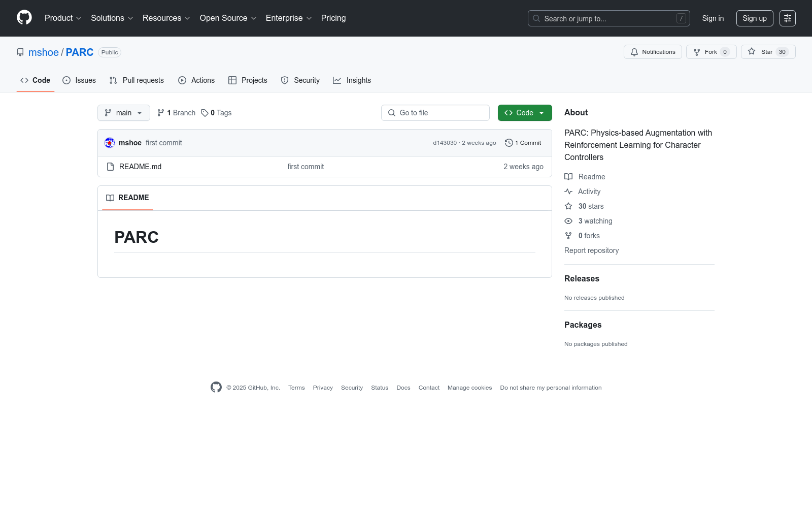Click the Sign up button

pyautogui.click(x=755, y=18)
